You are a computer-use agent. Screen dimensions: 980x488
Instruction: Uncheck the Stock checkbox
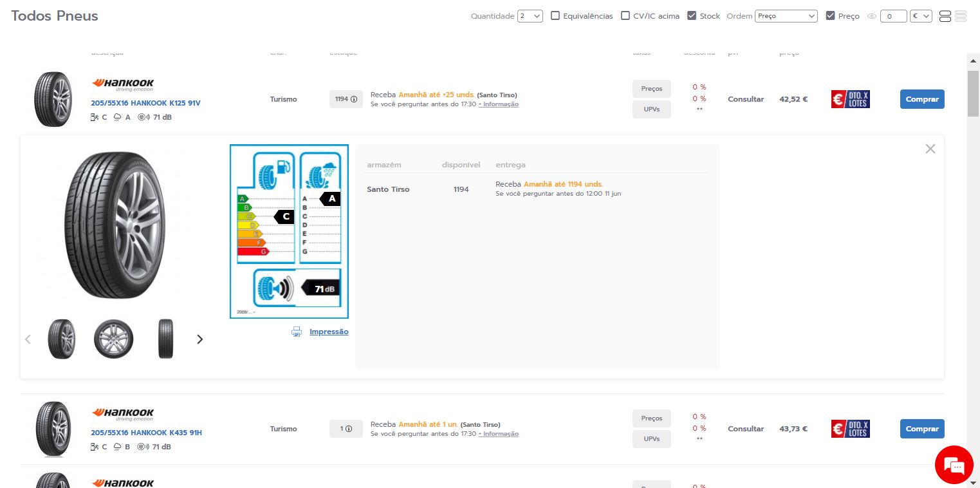(692, 15)
